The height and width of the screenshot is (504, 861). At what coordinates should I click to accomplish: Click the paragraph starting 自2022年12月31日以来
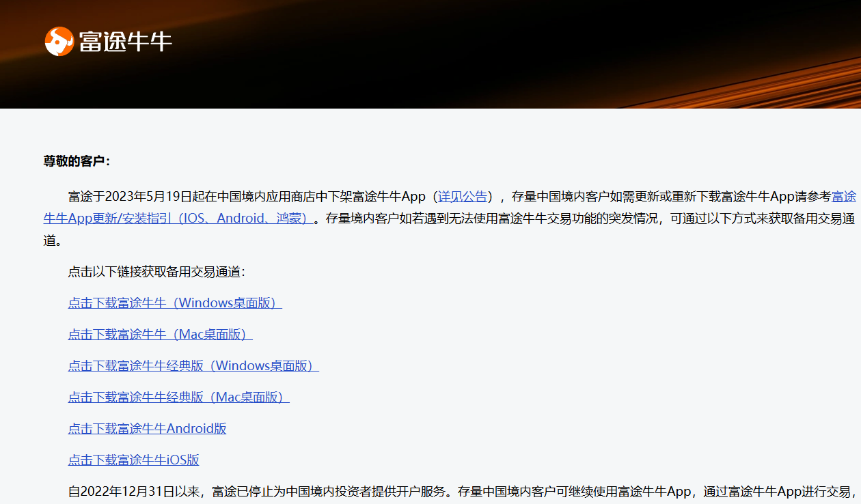point(462,492)
